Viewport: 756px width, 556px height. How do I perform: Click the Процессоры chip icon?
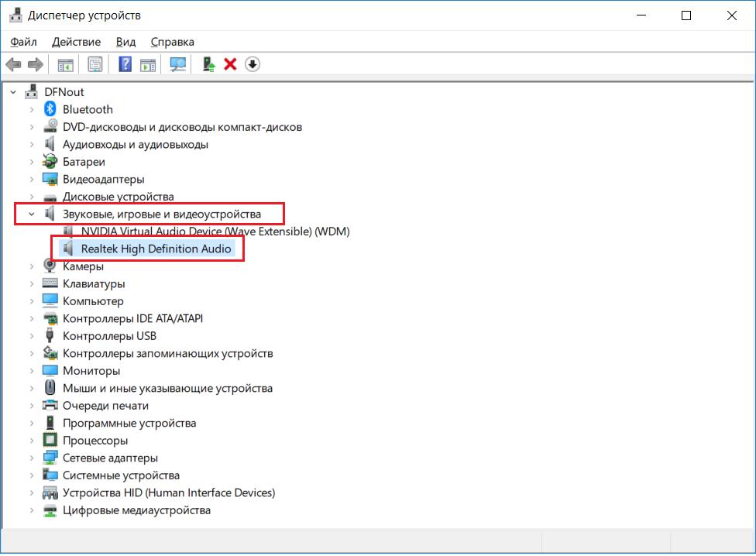pyautogui.click(x=50, y=440)
